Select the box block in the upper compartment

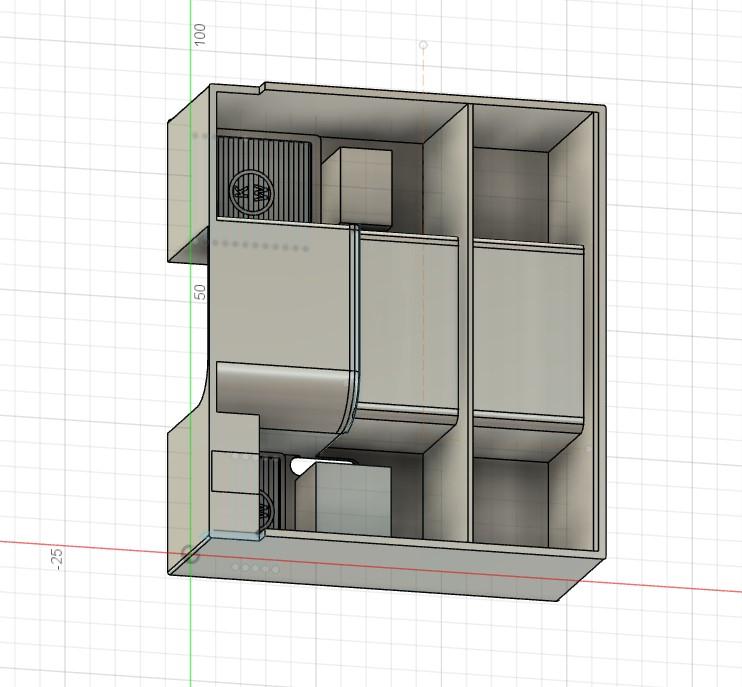(x=356, y=187)
